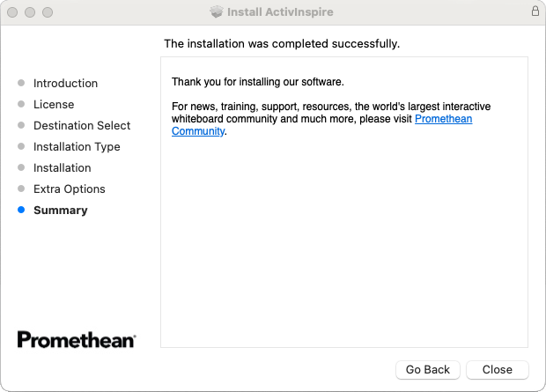
Task: Click the package icon in the title bar
Action: click(x=217, y=12)
